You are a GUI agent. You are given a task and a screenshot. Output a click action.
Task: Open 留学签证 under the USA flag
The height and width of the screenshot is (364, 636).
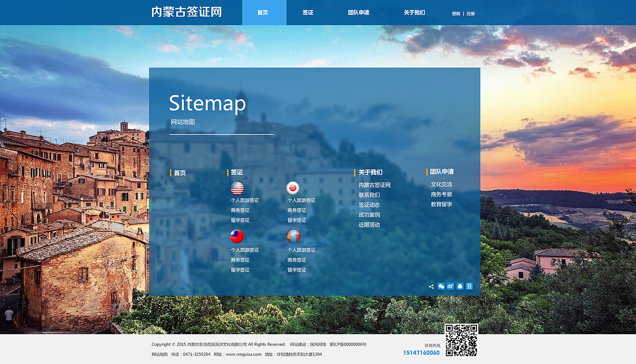click(x=240, y=220)
